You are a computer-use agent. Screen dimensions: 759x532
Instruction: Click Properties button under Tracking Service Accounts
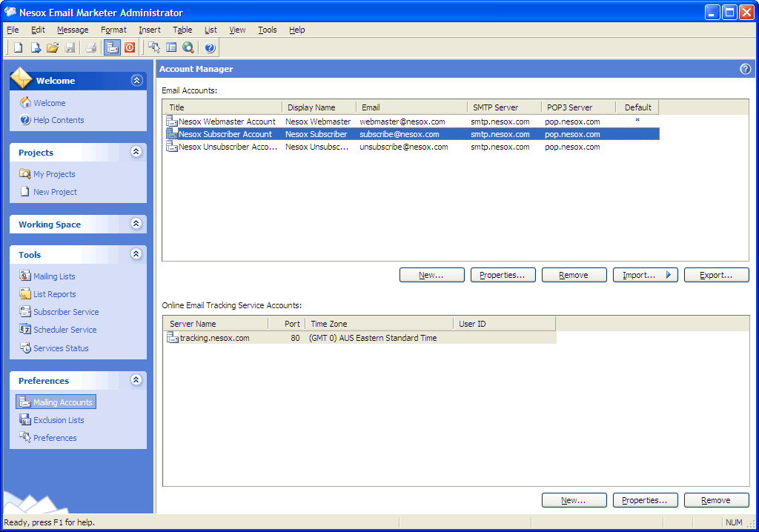click(646, 500)
